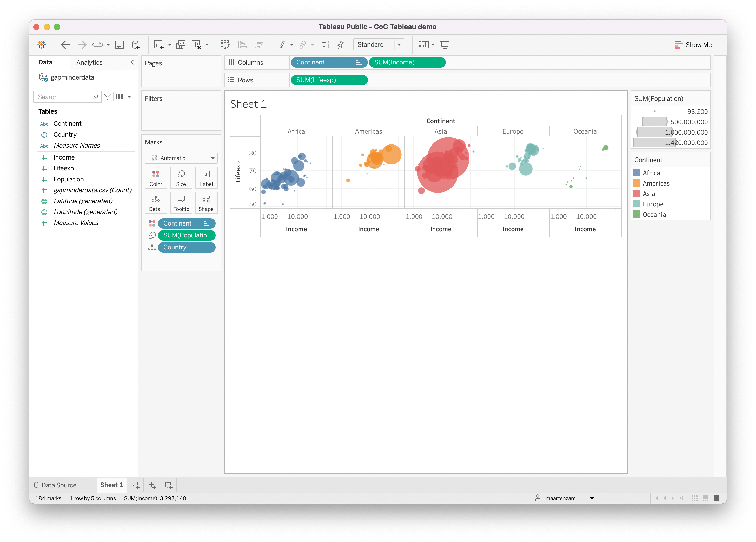The height and width of the screenshot is (542, 756).
Task: Click the Sort Ascending icon
Action: coord(242,45)
